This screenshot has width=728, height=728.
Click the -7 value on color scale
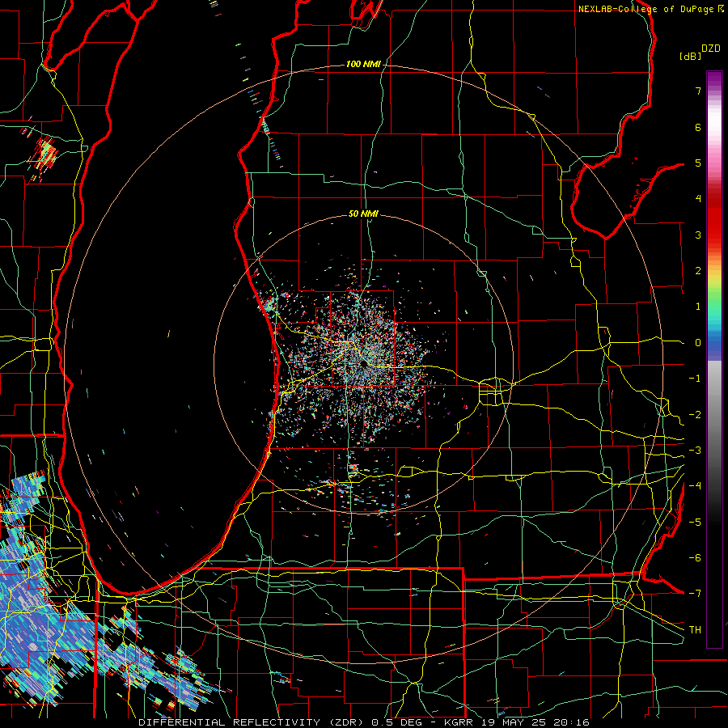[x=695, y=594]
